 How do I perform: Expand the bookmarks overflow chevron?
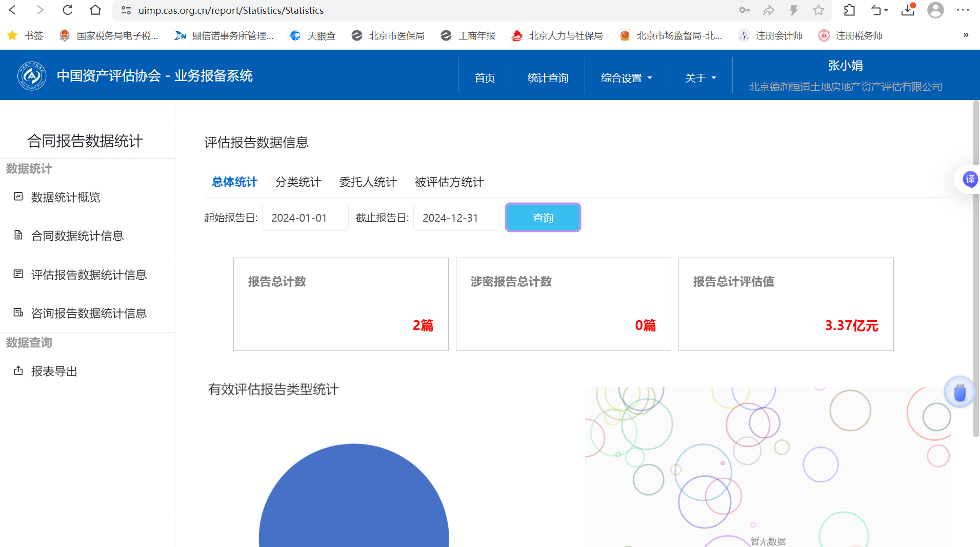click(x=966, y=35)
